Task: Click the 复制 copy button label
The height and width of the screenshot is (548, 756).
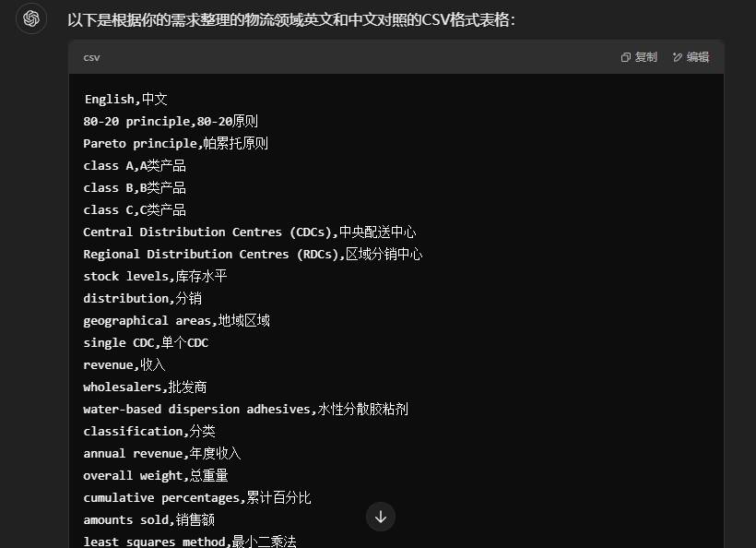Action: 646,57
